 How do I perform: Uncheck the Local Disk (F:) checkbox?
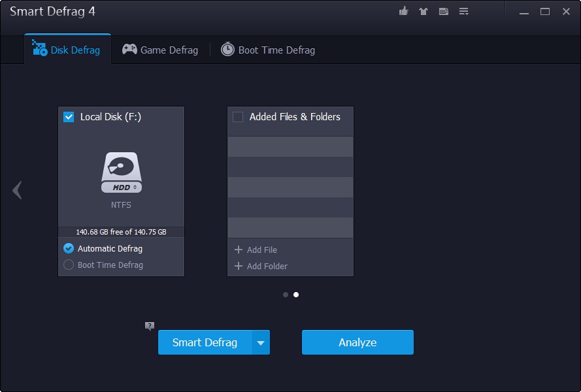[69, 117]
